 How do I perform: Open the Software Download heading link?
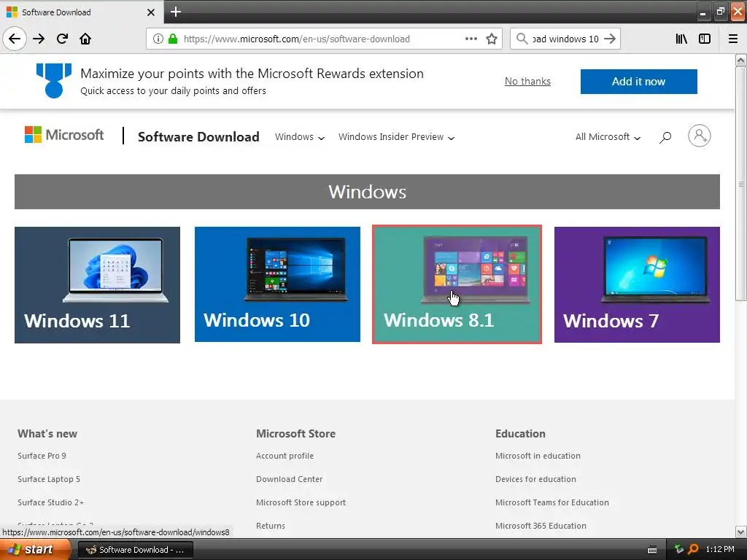pos(198,136)
